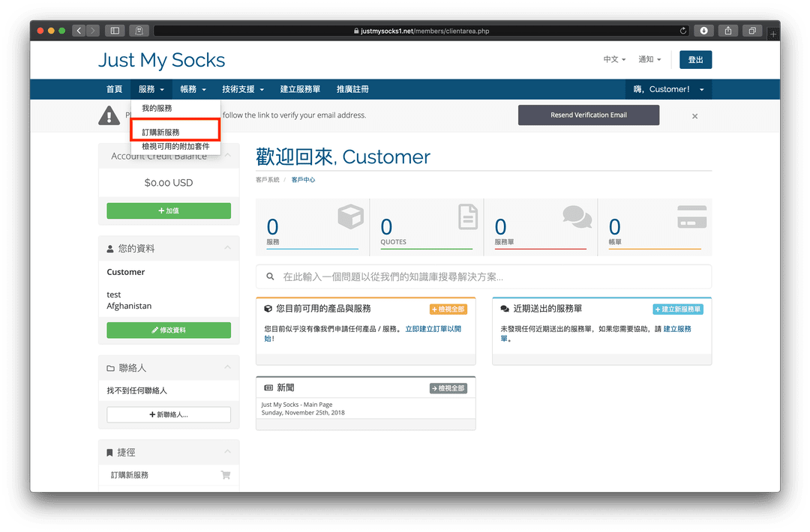Click the QUOTES counter label
810x532 pixels.
pyautogui.click(x=394, y=242)
